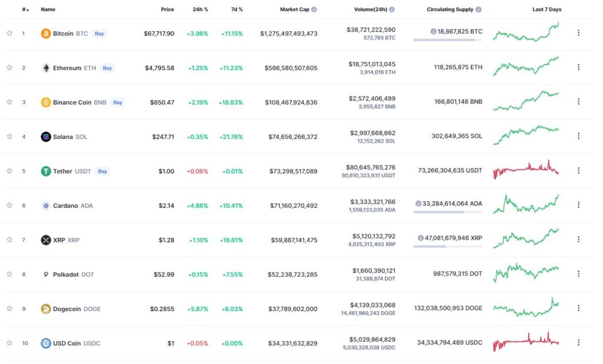Sort the table by Price column header
Image resolution: width=603 pixels, height=364 pixels.
point(167,9)
